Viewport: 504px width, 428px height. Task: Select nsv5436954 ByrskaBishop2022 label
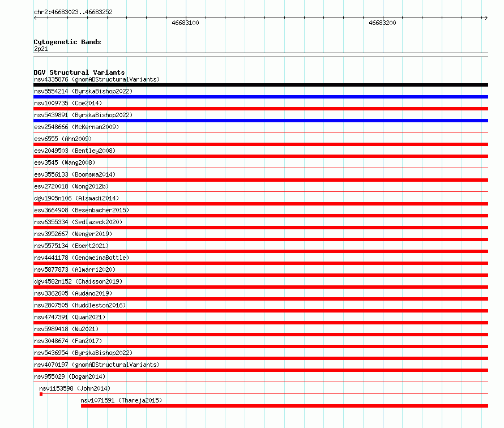click(x=83, y=353)
